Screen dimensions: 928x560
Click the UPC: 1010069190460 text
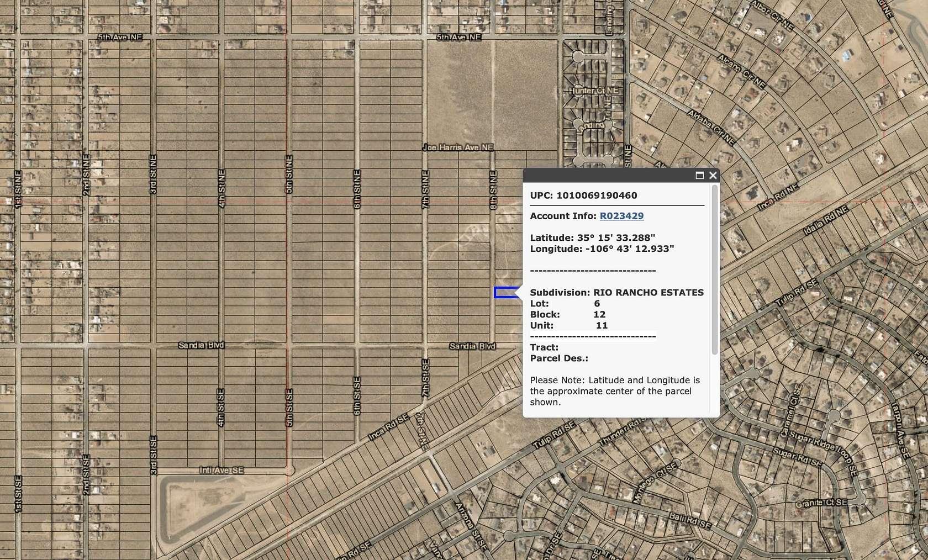click(x=583, y=196)
